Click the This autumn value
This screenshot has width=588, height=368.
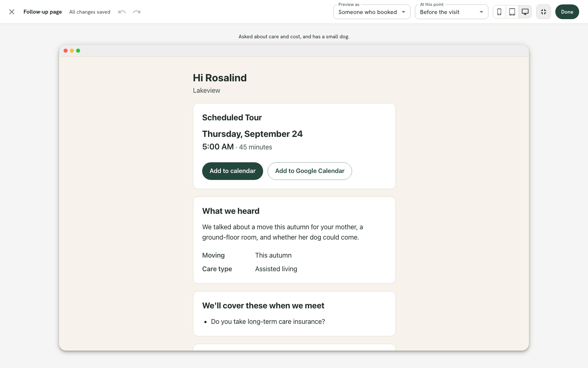click(x=273, y=255)
